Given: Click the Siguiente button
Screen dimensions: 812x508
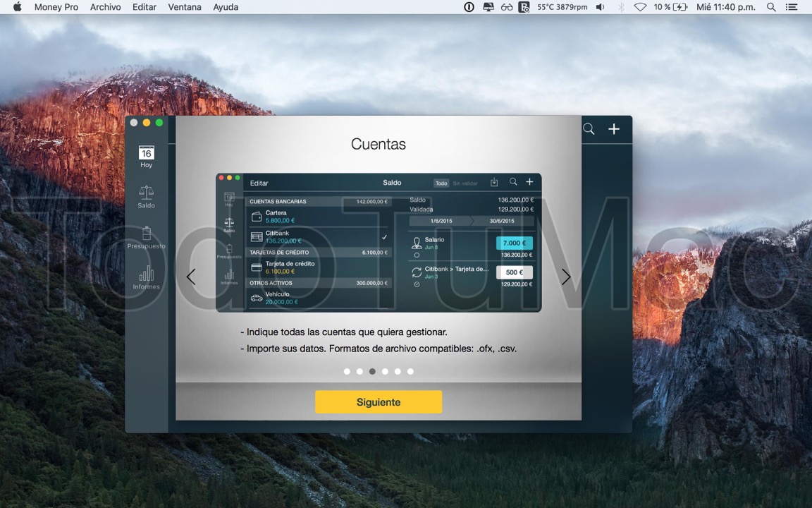Looking at the screenshot, I should point(379,401).
